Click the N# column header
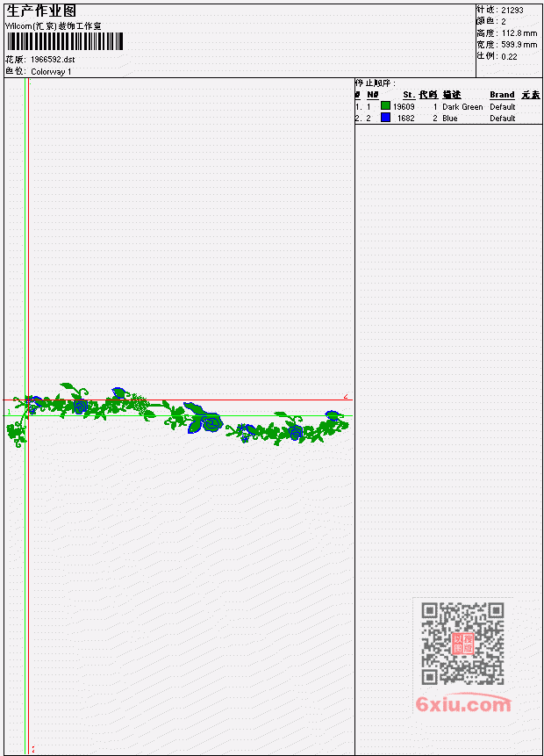Image resolution: width=544 pixels, height=756 pixels. pyautogui.click(x=372, y=95)
